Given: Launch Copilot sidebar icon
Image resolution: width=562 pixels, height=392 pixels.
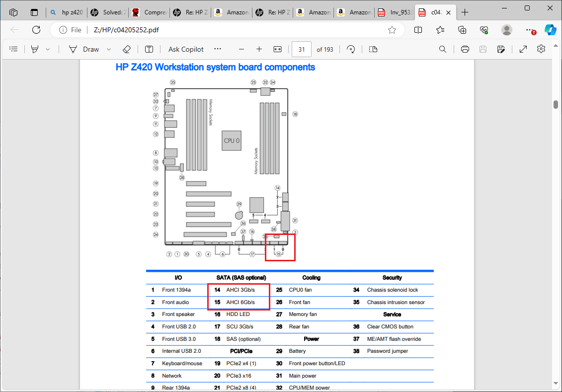Looking at the screenshot, I should tap(550, 30).
